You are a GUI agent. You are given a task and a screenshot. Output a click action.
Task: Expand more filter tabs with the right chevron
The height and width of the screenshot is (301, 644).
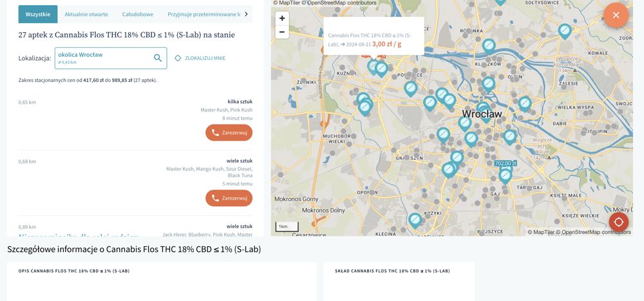pos(246,14)
